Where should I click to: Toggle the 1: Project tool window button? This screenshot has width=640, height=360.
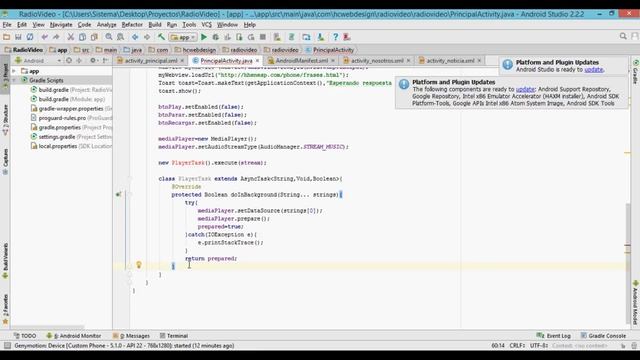point(5,74)
